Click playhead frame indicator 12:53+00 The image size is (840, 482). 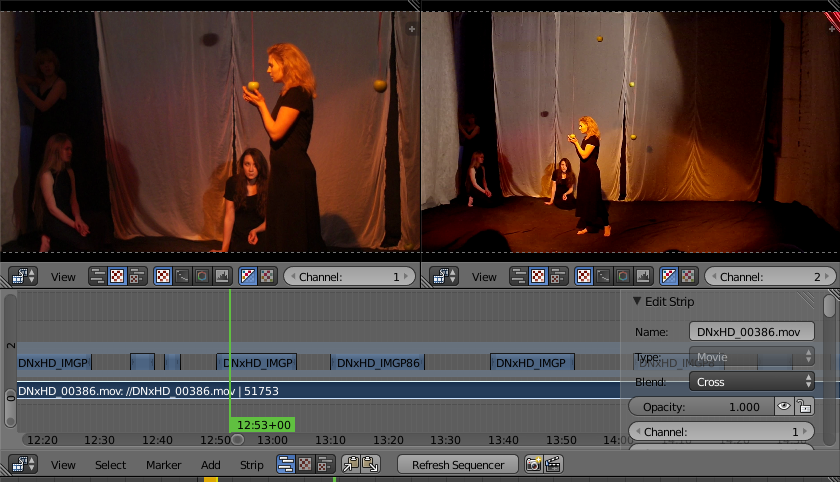point(262,425)
